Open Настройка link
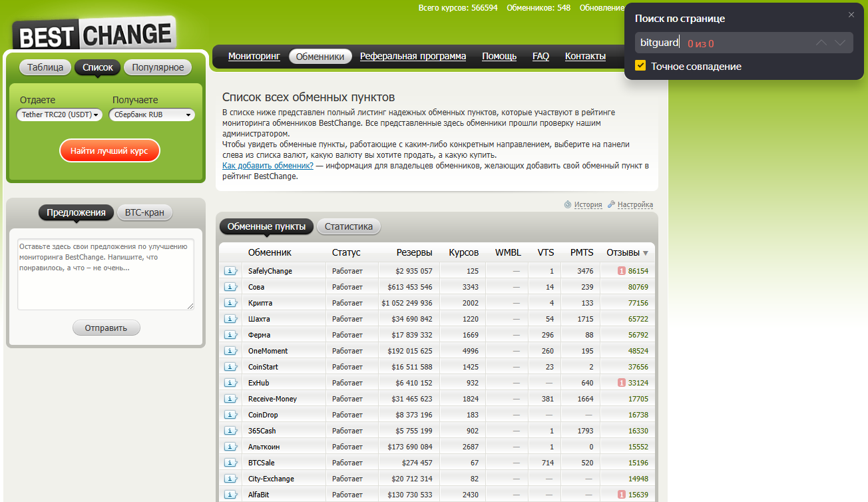This screenshot has height=502, width=868. [x=635, y=204]
